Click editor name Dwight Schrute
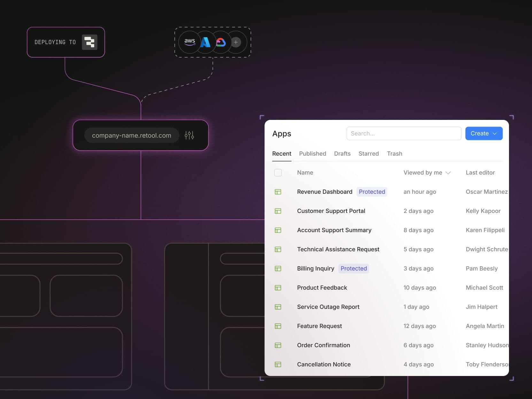 (487, 249)
